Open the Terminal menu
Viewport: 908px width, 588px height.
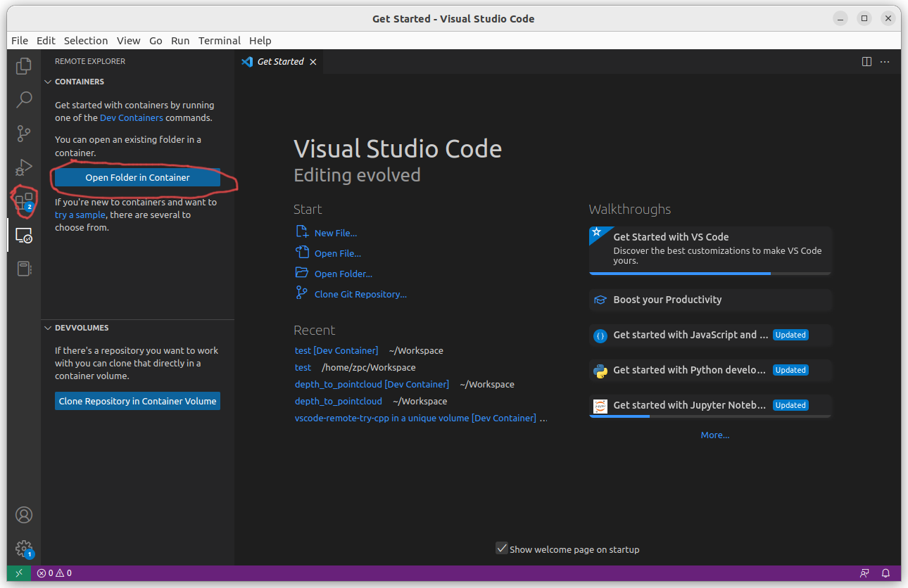pyautogui.click(x=220, y=41)
